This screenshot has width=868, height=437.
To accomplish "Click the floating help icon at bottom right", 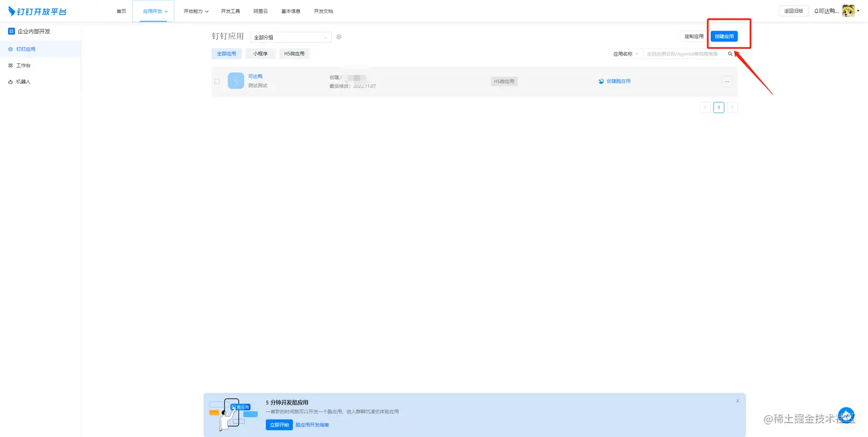I will click(x=846, y=416).
